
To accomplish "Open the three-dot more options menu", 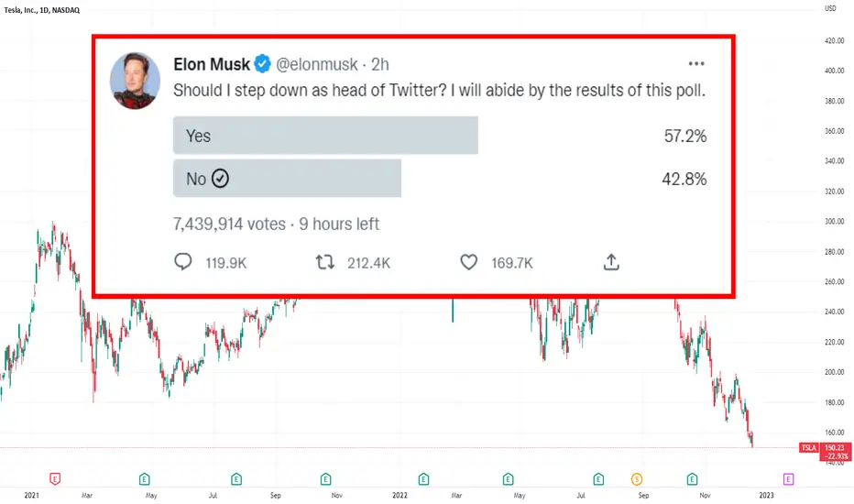I will coord(696,64).
